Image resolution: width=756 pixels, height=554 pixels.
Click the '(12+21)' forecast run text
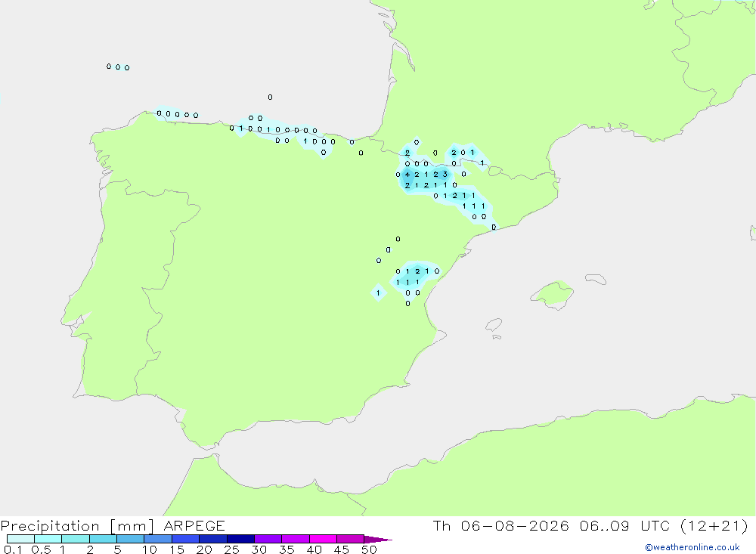pos(714,525)
